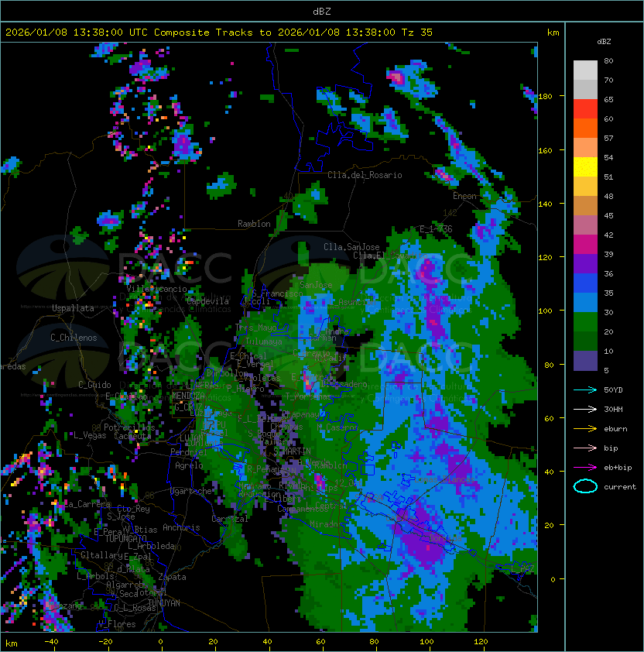Image resolution: width=644 pixels, height=652 pixels.
Task: Click the '120' km tick on bottom axis
Action: pos(481,642)
